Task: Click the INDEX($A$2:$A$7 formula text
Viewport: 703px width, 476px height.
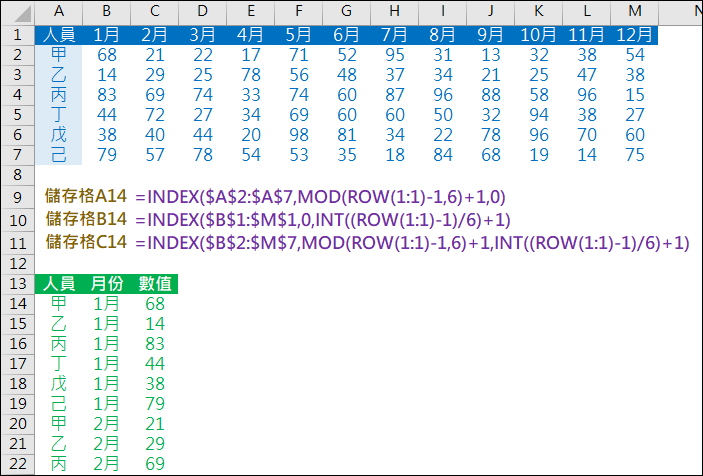Action: [x=321, y=197]
